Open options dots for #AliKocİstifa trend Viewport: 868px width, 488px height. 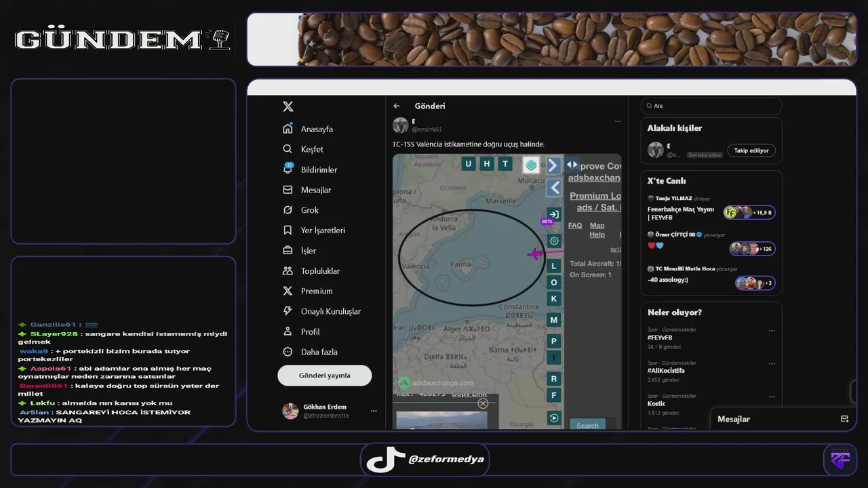(772, 364)
